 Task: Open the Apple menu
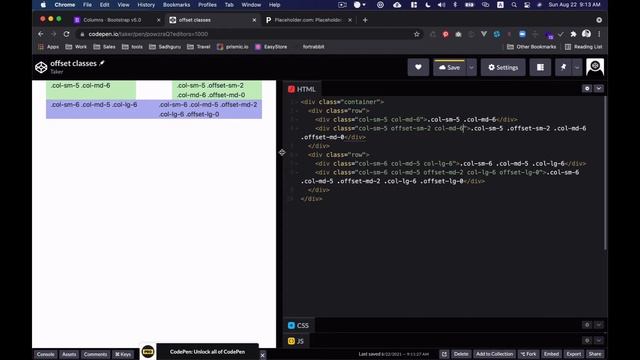click(43, 5)
